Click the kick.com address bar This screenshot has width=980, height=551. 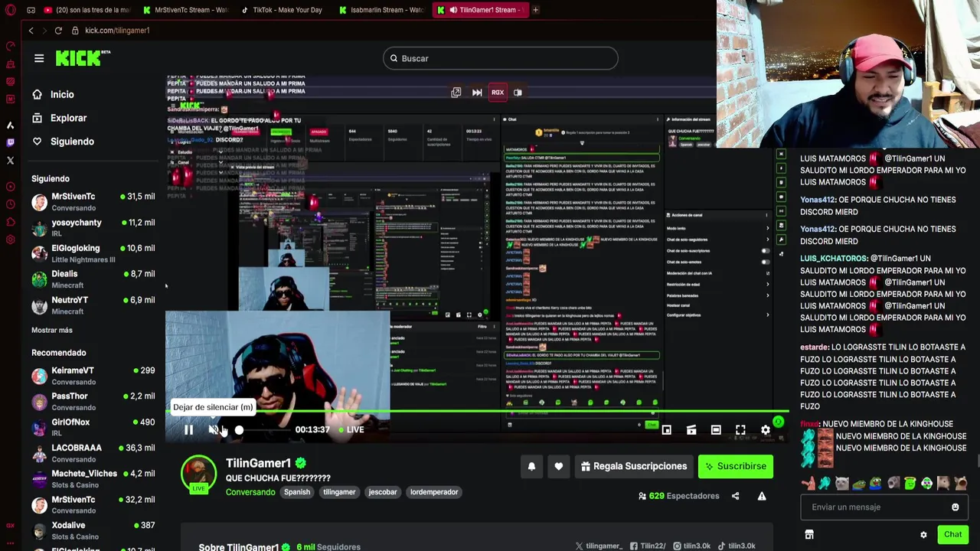pyautogui.click(x=117, y=31)
